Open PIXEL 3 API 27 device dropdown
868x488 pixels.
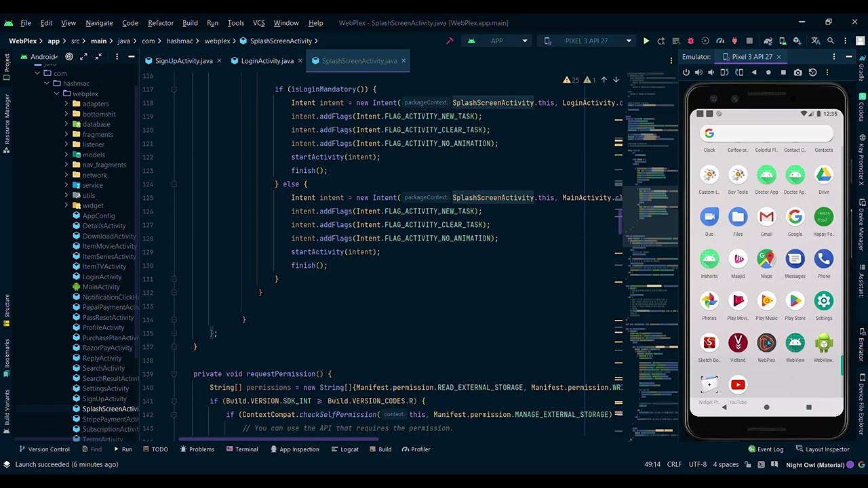pyautogui.click(x=587, y=41)
